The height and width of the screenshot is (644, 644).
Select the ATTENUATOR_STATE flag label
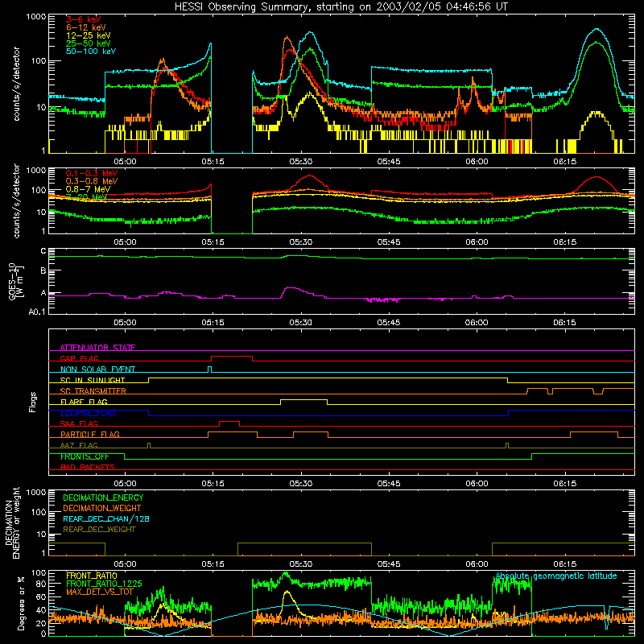click(x=97, y=348)
